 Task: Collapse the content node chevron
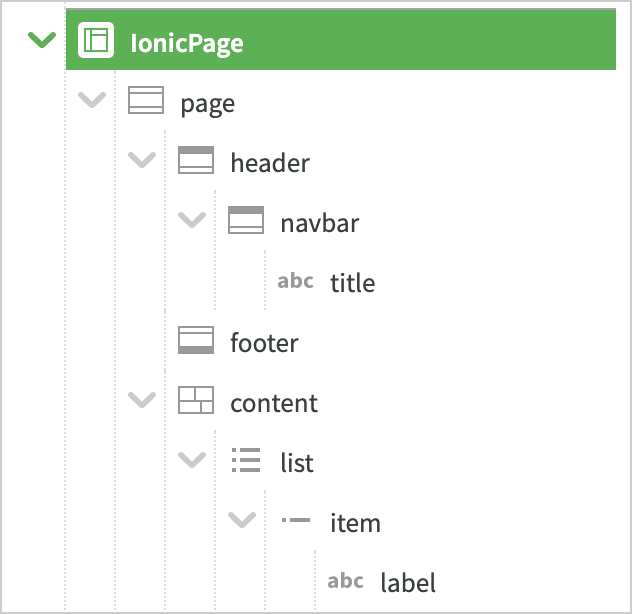click(x=142, y=401)
